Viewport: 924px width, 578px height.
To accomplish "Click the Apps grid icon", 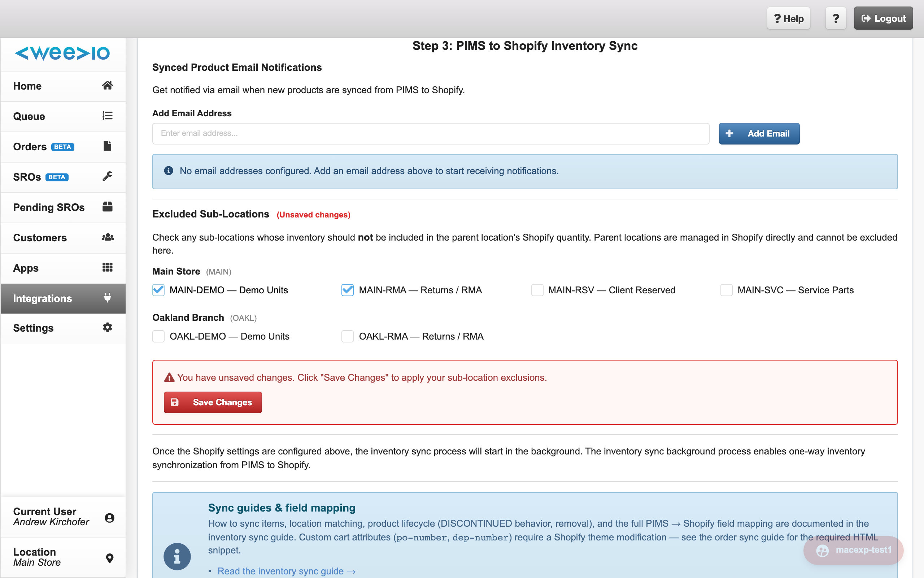I will click(x=107, y=267).
